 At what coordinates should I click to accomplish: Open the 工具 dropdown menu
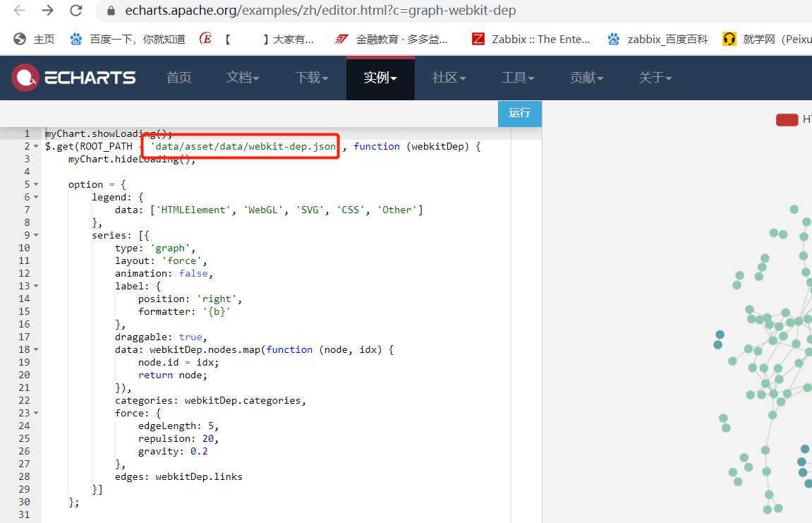[x=517, y=78]
